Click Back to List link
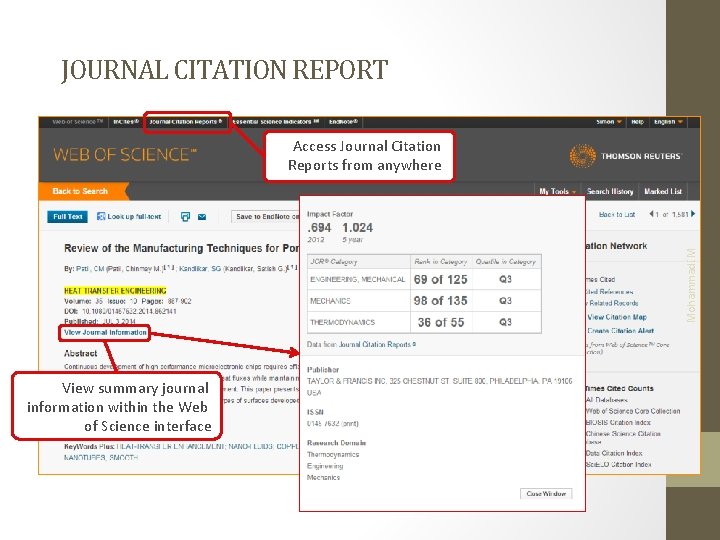 click(617, 214)
